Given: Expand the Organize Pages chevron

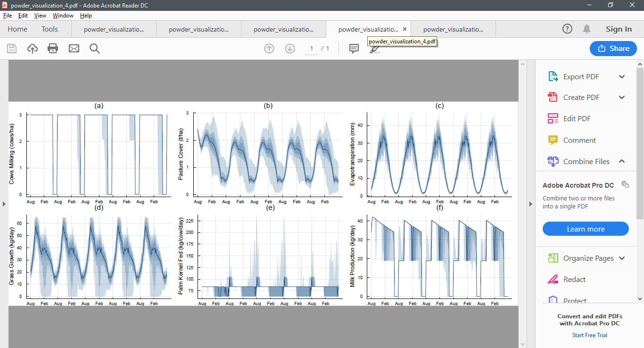Looking at the screenshot, I should (622, 258).
